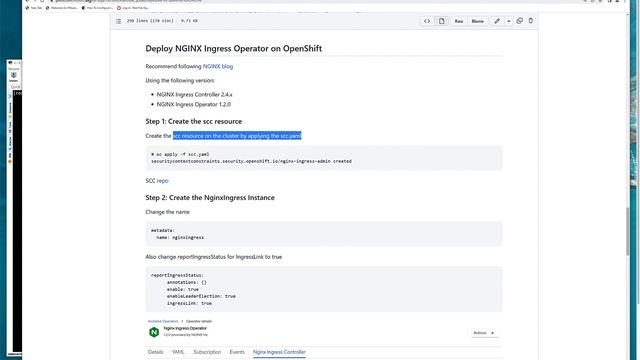Screen dimensions: 640x360
Task: Click the file line count text
Action: 150,21
